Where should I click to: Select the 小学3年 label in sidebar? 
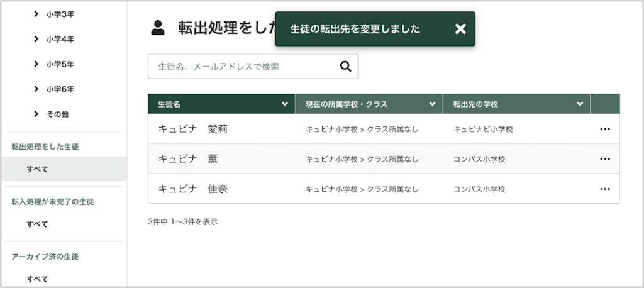pos(60,14)
